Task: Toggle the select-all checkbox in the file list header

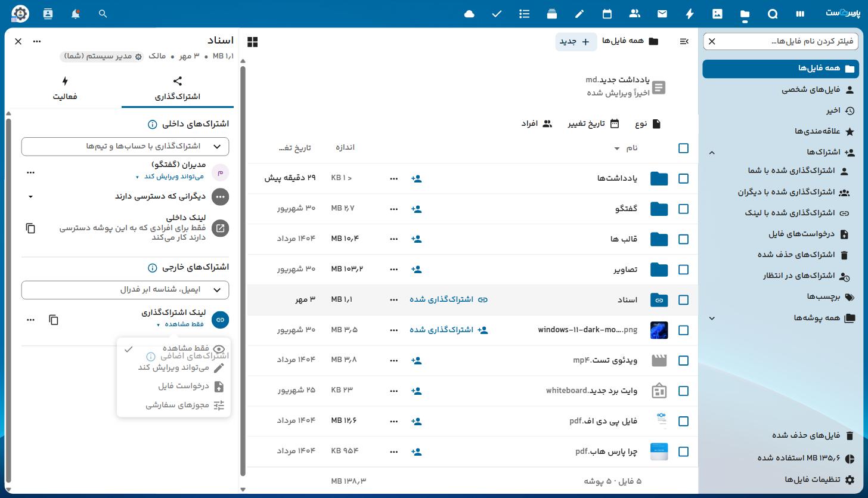Action: tap(683, 148)
